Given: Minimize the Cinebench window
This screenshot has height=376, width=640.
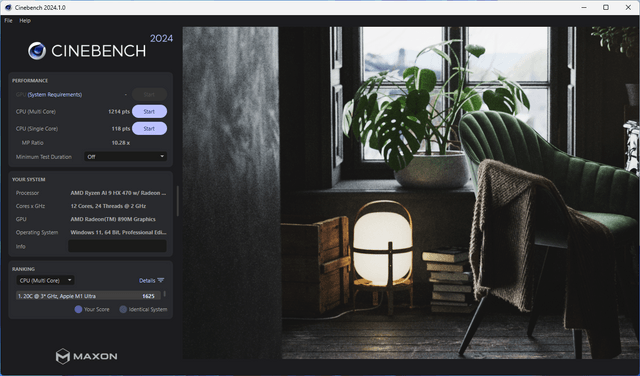Looking at the screenshot, I should (584, 7).
